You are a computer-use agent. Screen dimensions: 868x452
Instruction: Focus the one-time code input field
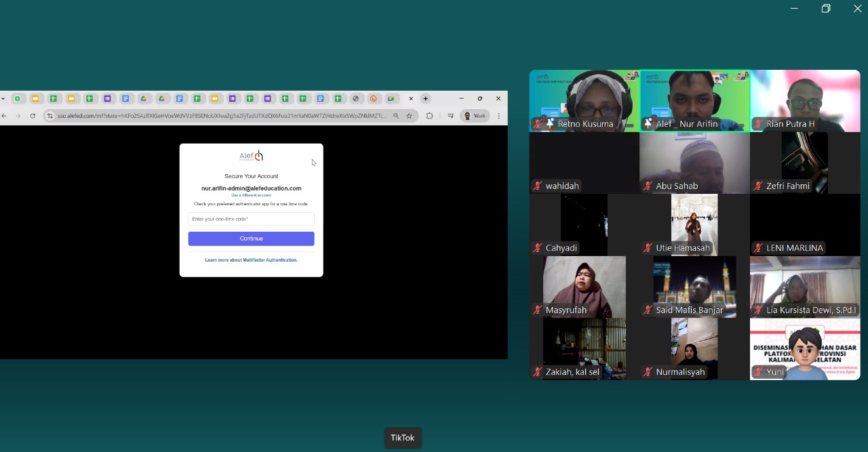(x=251, y=219)
